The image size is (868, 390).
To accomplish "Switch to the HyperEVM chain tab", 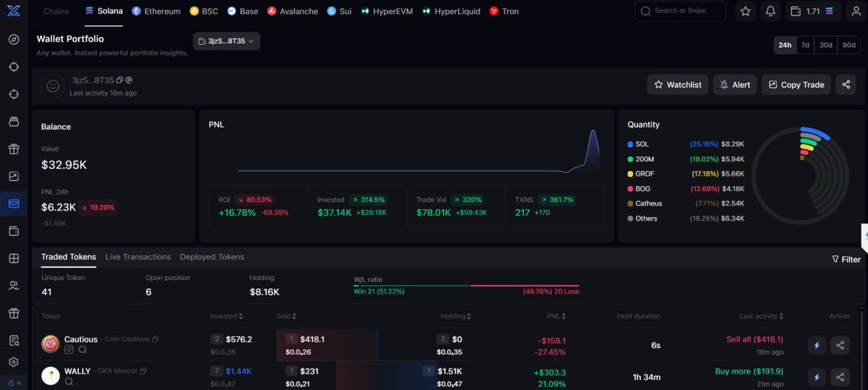I will [388, 12].
